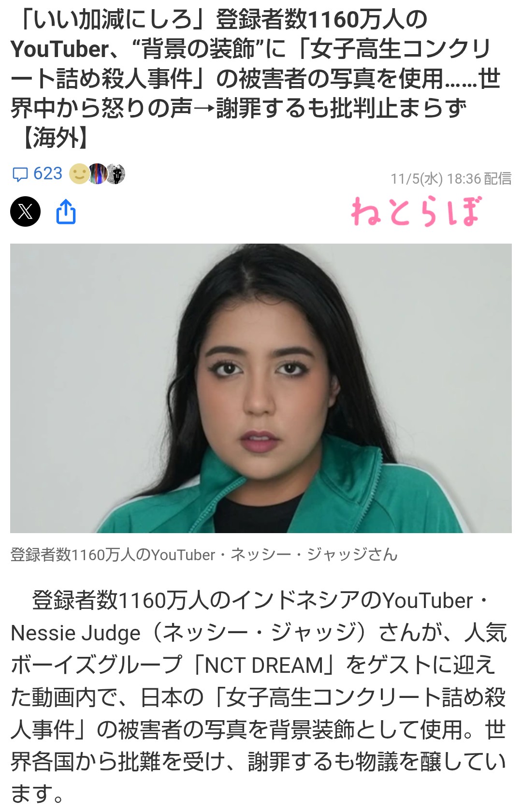Tap the dark monochrome commenter avatar
The image size is (522, 812).
[x=116, y=174]
